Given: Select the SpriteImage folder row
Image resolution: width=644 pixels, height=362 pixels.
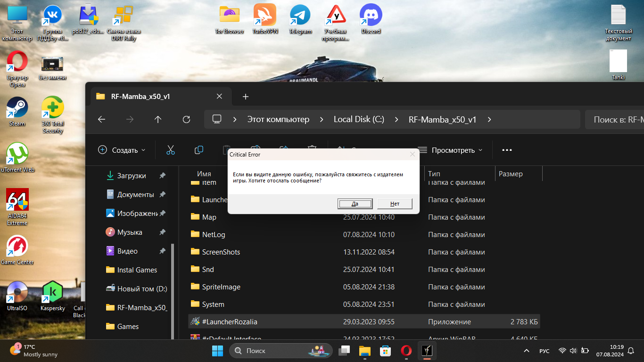Looking at the screenshot, I should (x=364, y=287).
